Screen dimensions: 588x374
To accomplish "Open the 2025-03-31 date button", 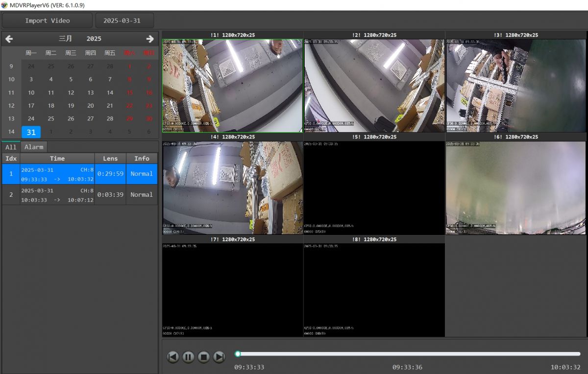I will (122, 21).
